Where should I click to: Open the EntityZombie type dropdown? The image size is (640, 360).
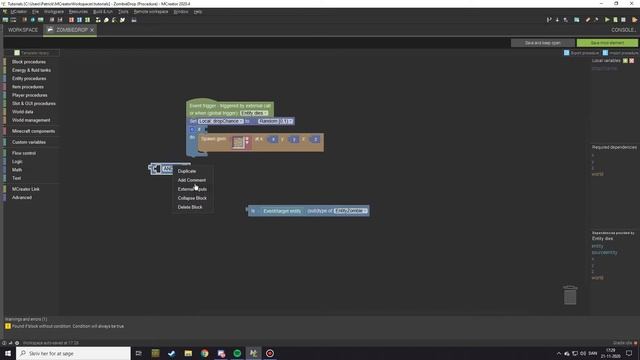351,211
